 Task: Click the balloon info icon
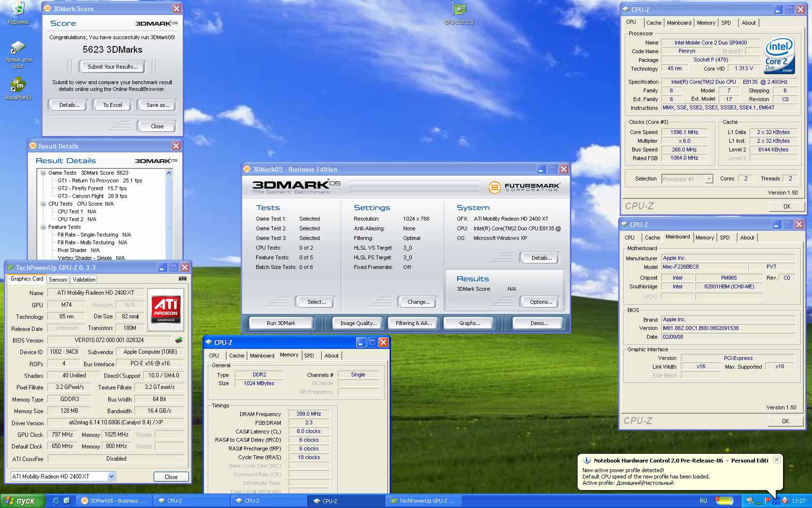[587, 461]
